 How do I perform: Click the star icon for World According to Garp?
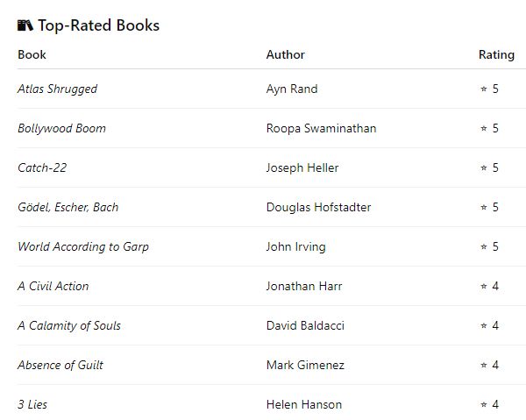[483, 247]
